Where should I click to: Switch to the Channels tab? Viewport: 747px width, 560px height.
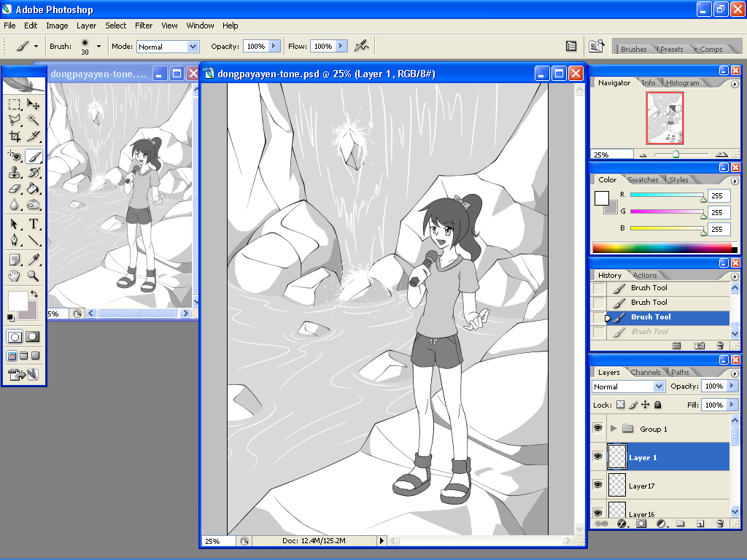[645, 373]
